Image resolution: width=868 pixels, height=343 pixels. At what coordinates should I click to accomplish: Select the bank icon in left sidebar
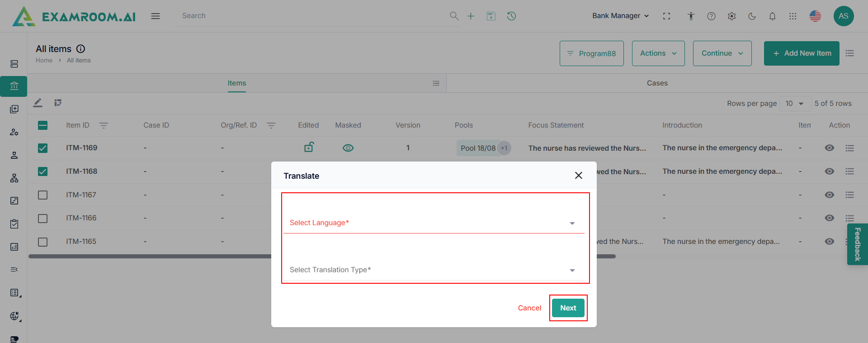point(14,86)
